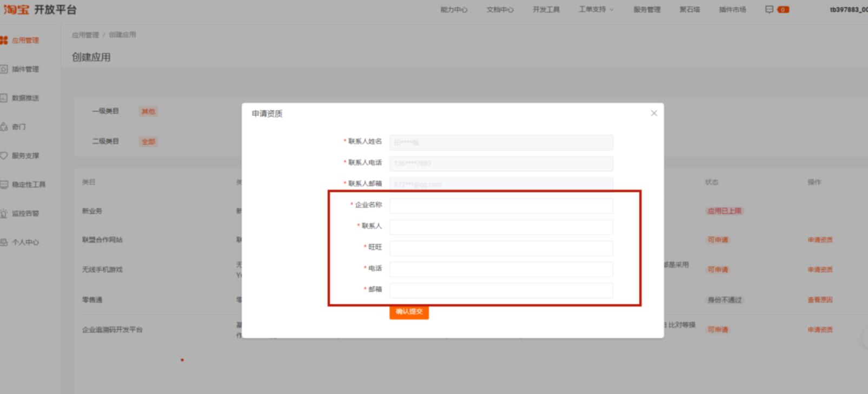
Task: Click the 数据推送 sidebar icon
Action: [4, 98]
